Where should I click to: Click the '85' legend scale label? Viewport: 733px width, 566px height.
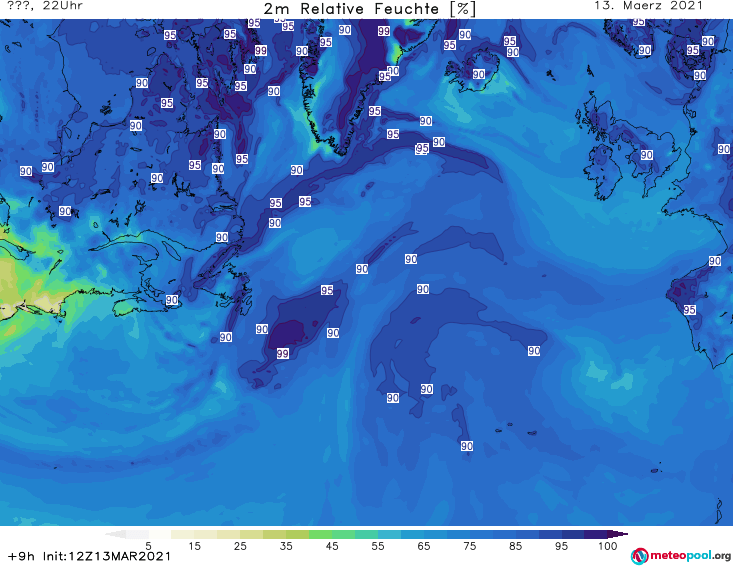click(516, 546)
